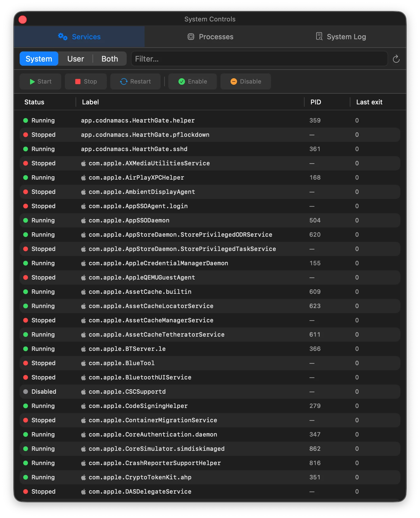This screenshot has height=518, width=420.
Task: Click PID 361 of HearthGate.sshd
Action: (x=315, y=149)
